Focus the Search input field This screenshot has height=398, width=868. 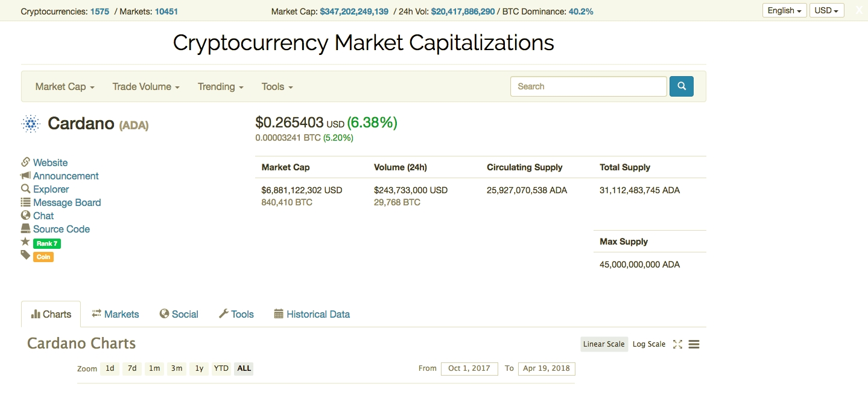pyautogui.click(x=589, y=86)
